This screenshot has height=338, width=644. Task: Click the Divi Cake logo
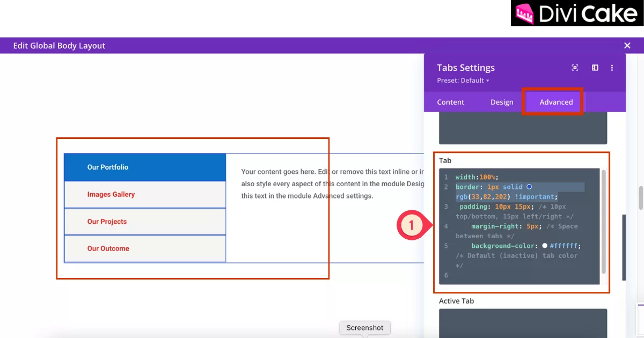click(x=577, y=13)
